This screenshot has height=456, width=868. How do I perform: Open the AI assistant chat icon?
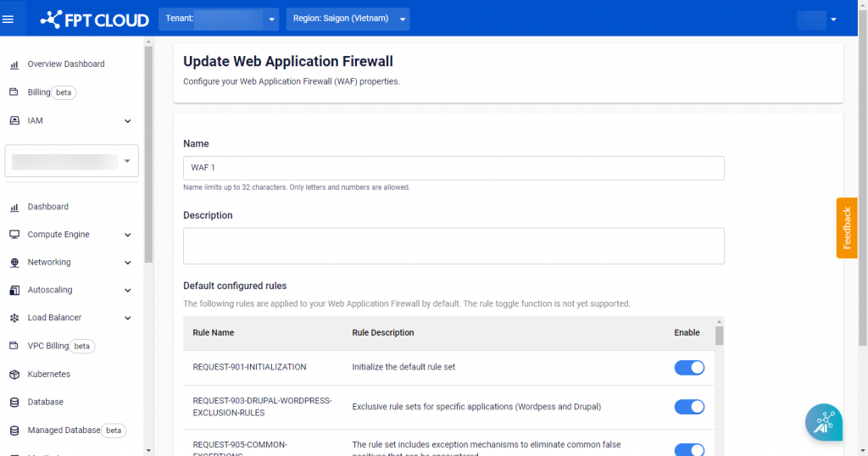click(823, 422)
